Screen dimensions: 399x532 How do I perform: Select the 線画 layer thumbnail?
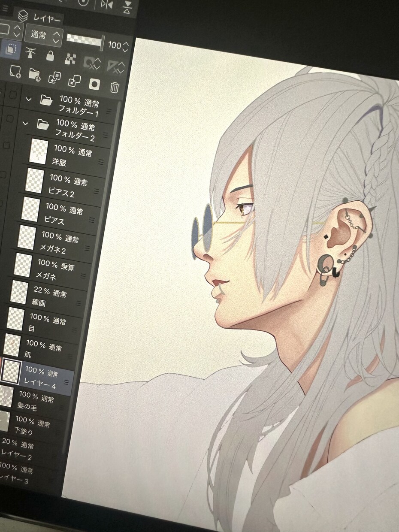point(19,292)
